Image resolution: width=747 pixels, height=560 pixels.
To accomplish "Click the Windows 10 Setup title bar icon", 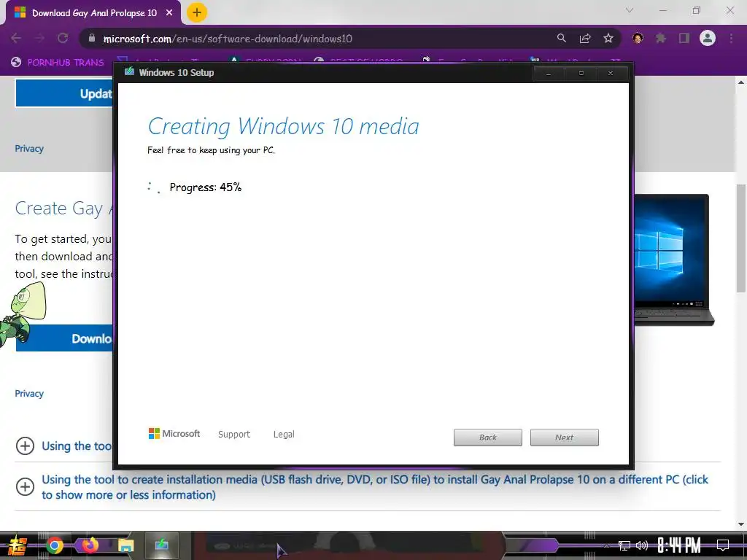I will (129, 72).
